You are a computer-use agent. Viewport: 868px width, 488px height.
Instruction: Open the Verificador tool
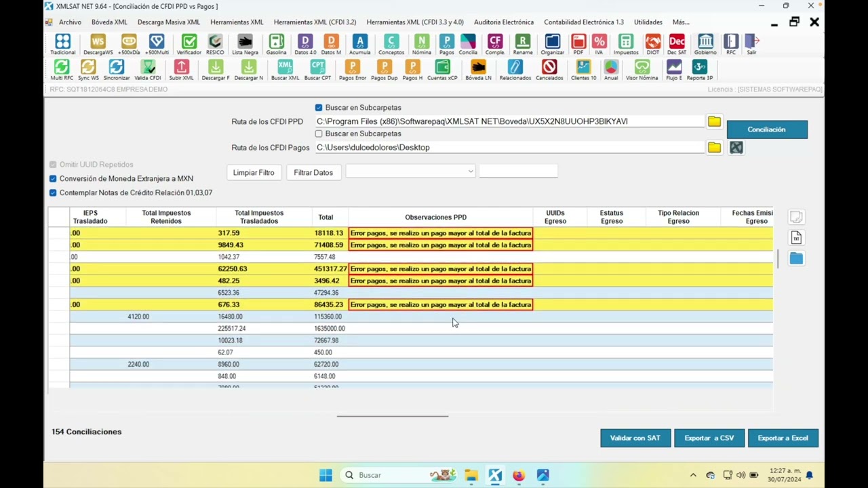[189, 45]
